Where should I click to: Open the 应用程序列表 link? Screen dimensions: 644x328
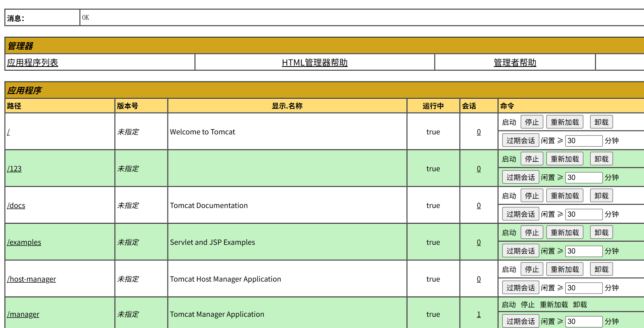[32, 63]
